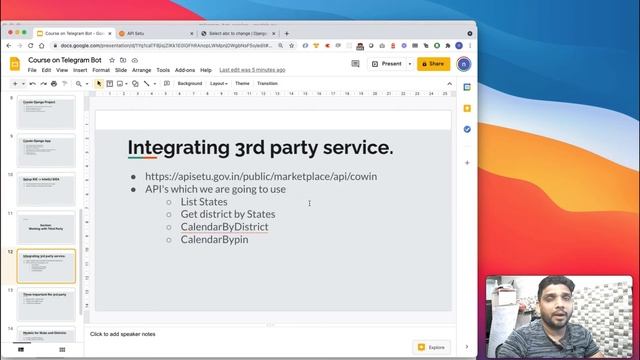Insert an image from toolbar
640x360 pixels.
pyautogui.click(x=120, y=84)
